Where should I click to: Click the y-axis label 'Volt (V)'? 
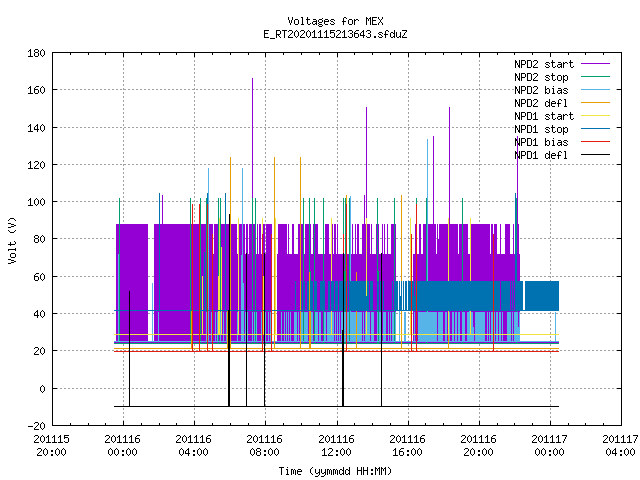tap(12, 241)
